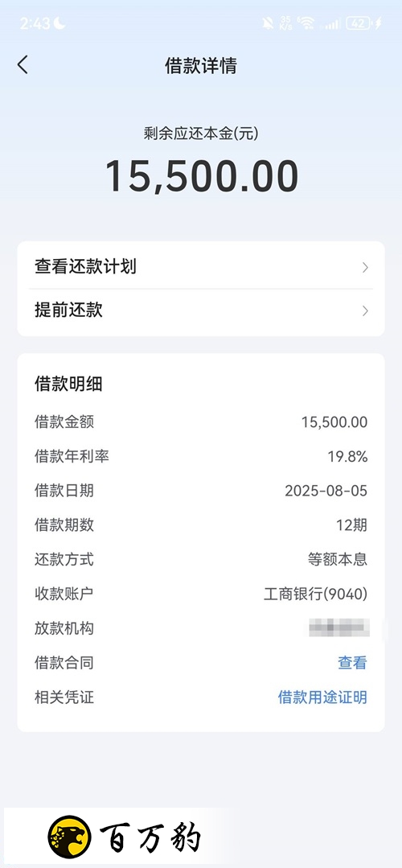The image size is (402, 868).
Task: Tap the 借款详情 page title
Action: pyautogui.click(x=201, y=65)
